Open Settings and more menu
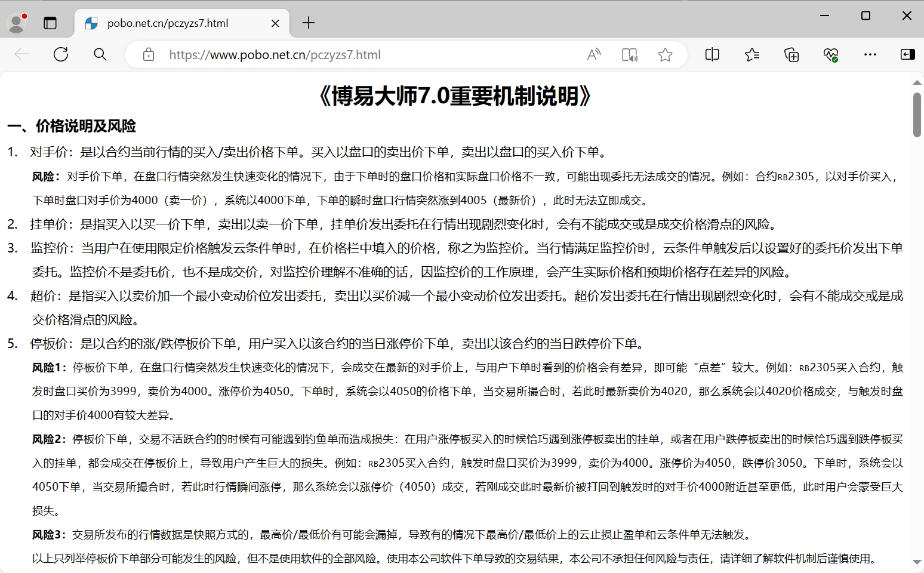Viewport: 924px width, 573px height. pos(870,55)
